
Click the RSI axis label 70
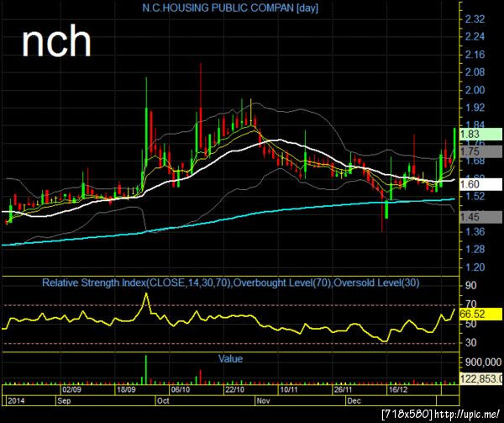pyautogui.click(x=471, y=304)
